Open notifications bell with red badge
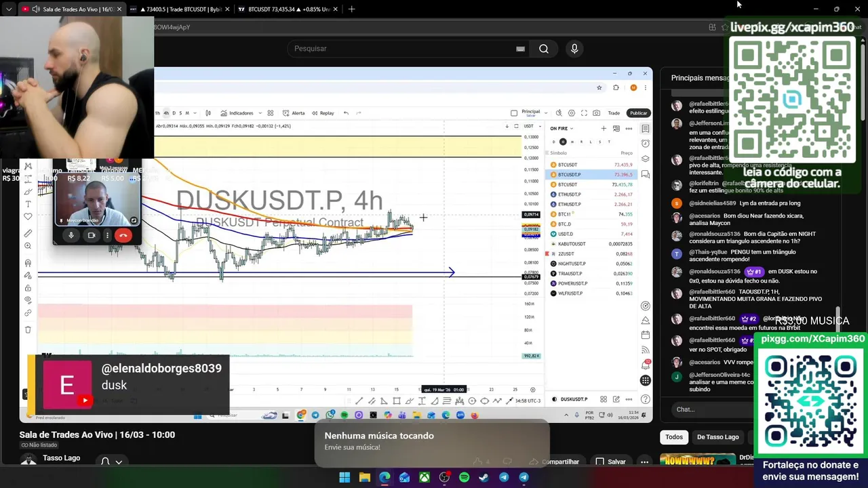868x488 pixels. [646, 365]
